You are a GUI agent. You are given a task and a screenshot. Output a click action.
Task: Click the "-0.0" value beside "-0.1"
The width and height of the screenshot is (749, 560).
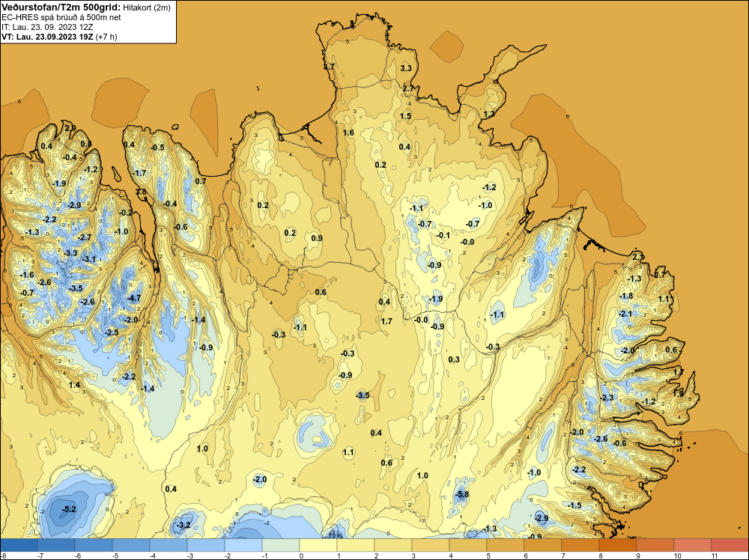click(467, 242)
